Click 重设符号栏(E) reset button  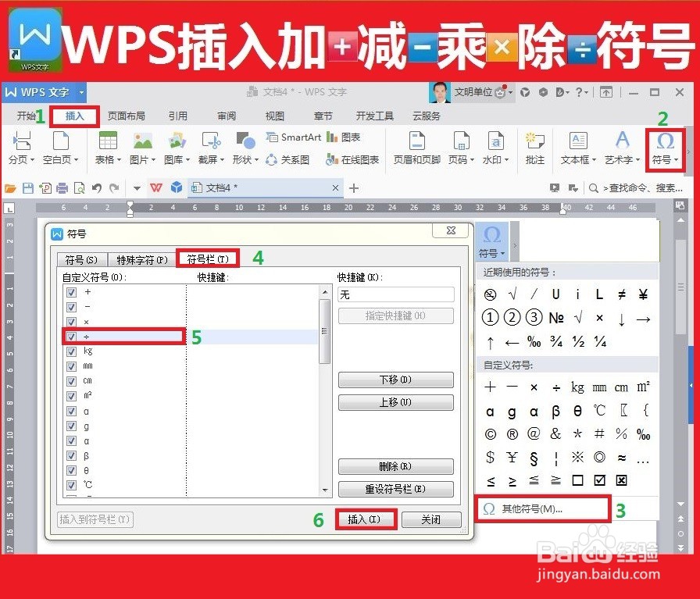396,489
